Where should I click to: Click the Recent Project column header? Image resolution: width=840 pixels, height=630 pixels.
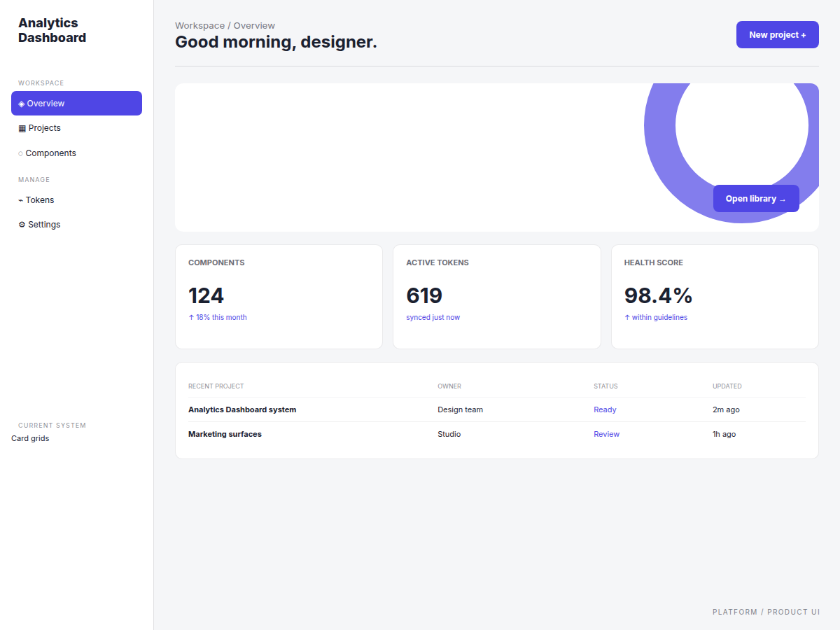tap(216, 386)
